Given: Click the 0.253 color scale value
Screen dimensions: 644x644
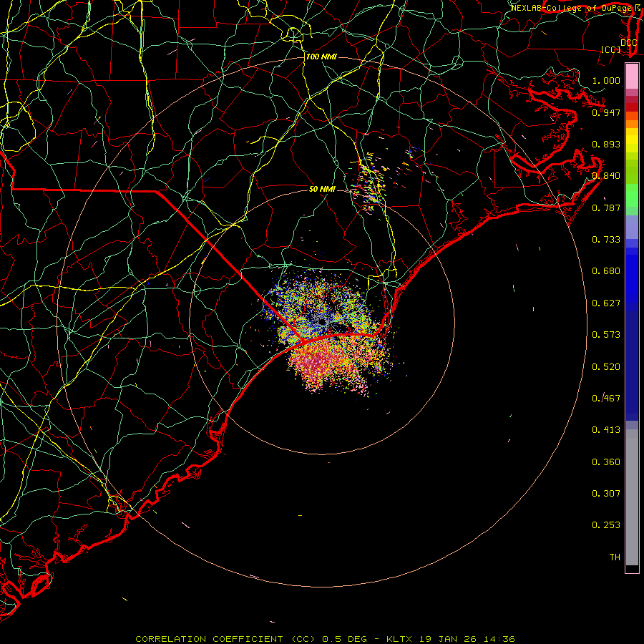Looking at the screenshot, I should 606,525.
